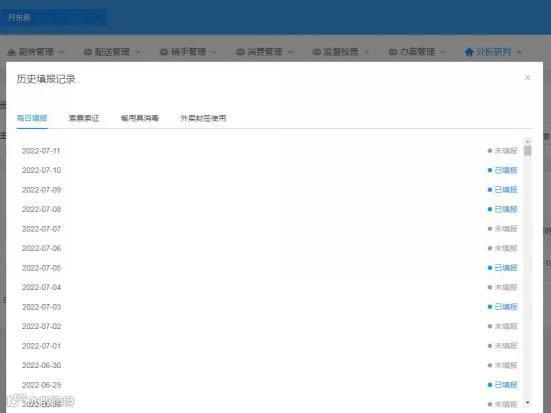Click 未填报 status for 2022-07-06

coord(503,249)
